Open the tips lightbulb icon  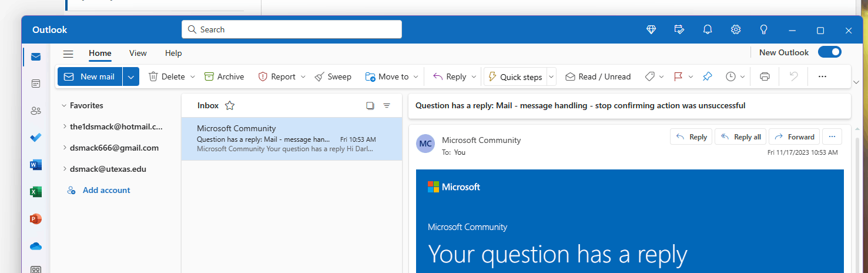pyautogui.click(x=764, y=29)
